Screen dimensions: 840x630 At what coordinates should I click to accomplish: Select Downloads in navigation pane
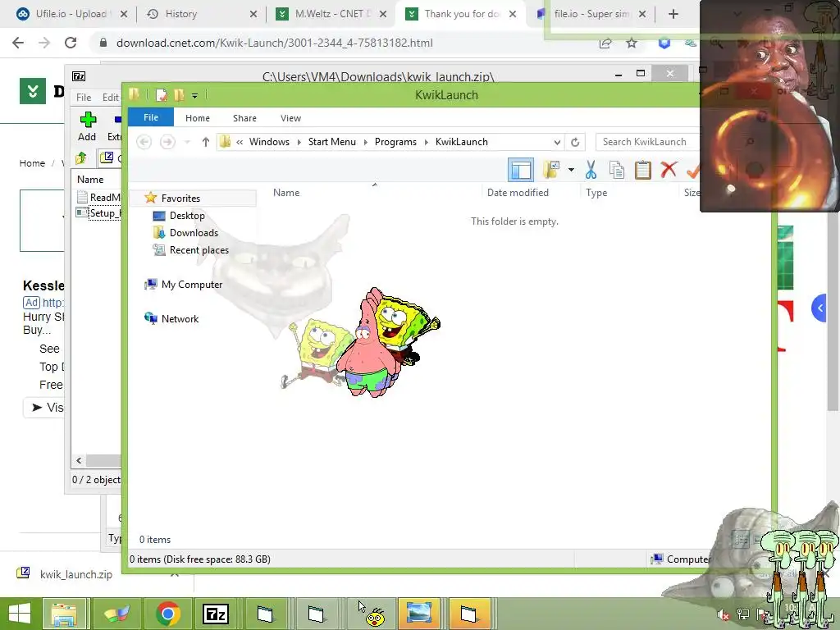pos(194,232)
